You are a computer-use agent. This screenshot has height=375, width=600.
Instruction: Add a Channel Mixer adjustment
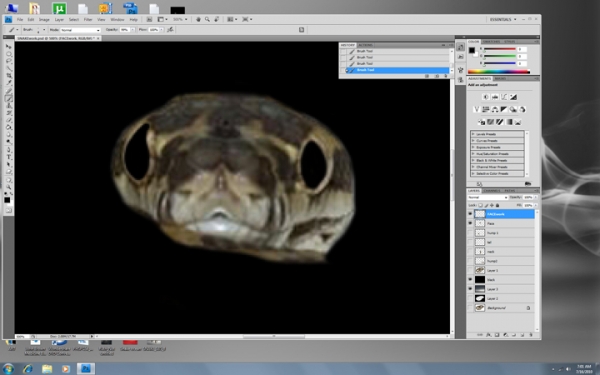click(522, 109)
